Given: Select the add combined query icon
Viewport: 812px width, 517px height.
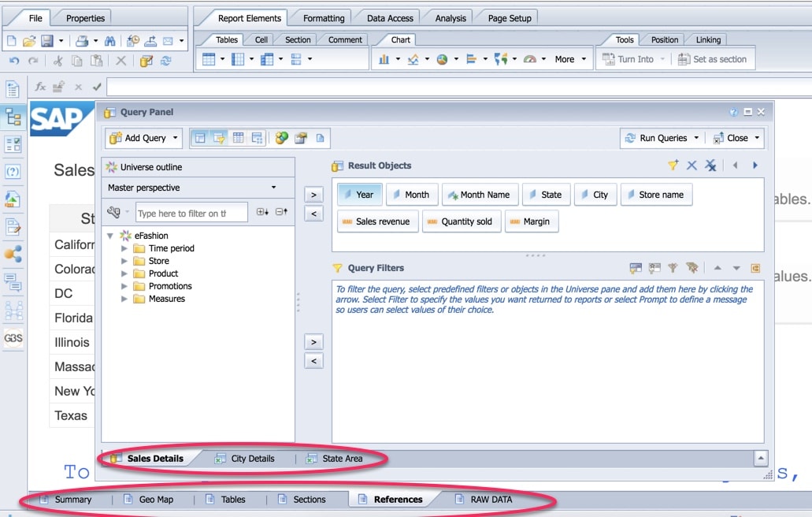Looking at the screenshot, I should (281, 137).
